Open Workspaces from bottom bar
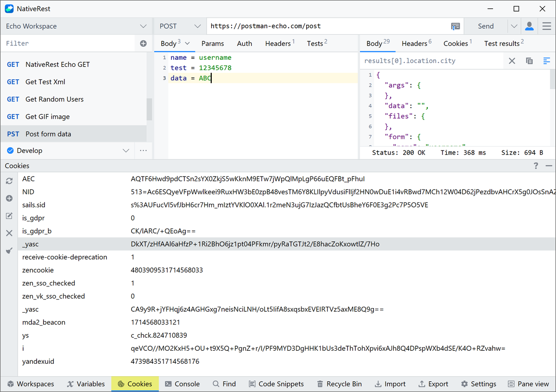This screenshot has height=392, width=556. pyautogui.click(x=31, y=384)
